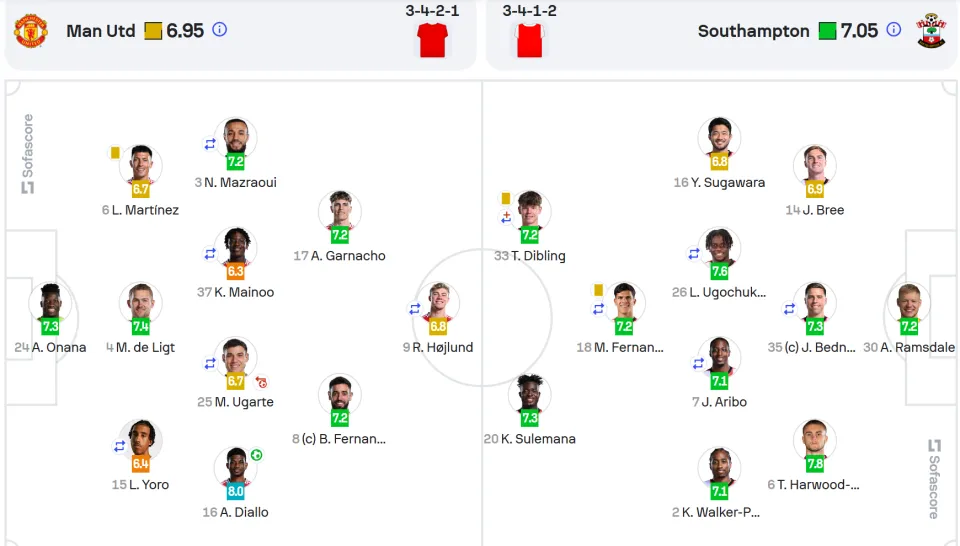The image size is (960, 546).
Task: Open Man Utd rating info icon
Action: (220, 29)
